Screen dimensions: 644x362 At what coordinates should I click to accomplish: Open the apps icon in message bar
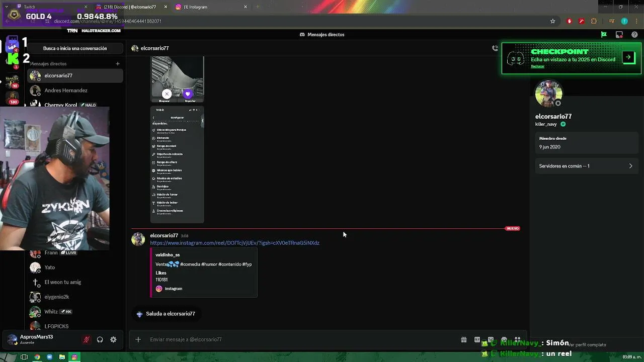point(517,339)
